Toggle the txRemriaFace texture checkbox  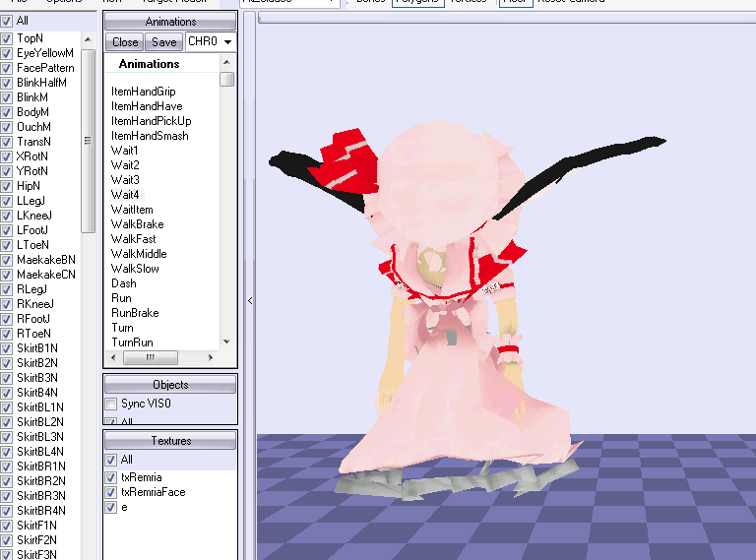[x=111, y=492]
